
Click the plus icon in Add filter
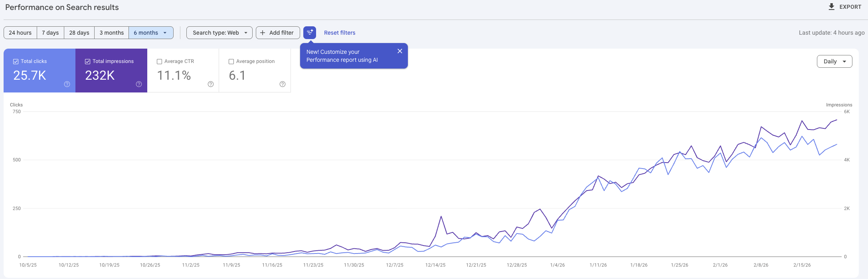click(x=263, y=33)
